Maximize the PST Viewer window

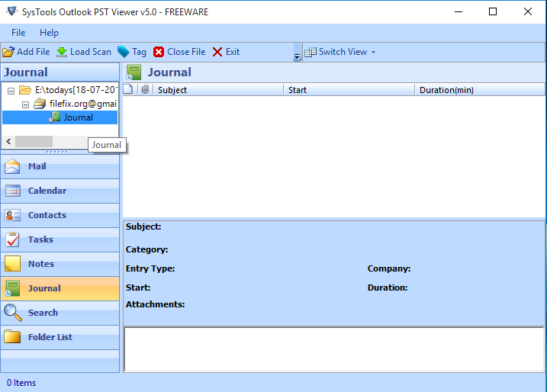493,12
